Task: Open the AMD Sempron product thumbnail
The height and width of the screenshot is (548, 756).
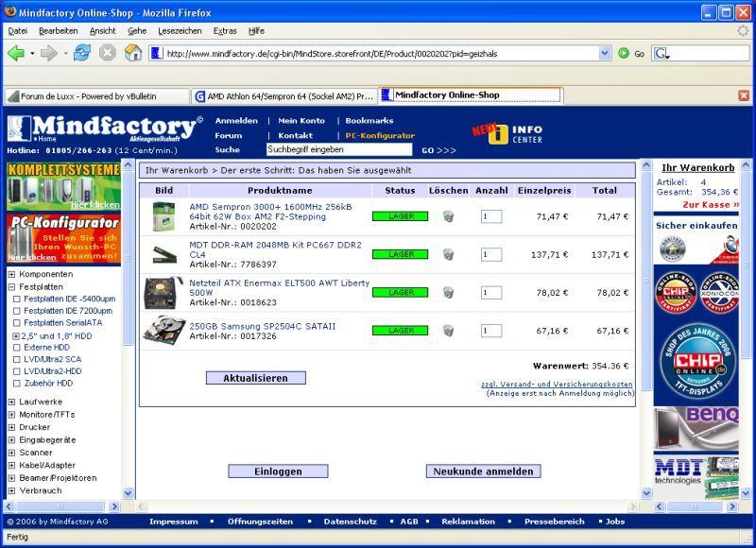Action: pos(163,216)
